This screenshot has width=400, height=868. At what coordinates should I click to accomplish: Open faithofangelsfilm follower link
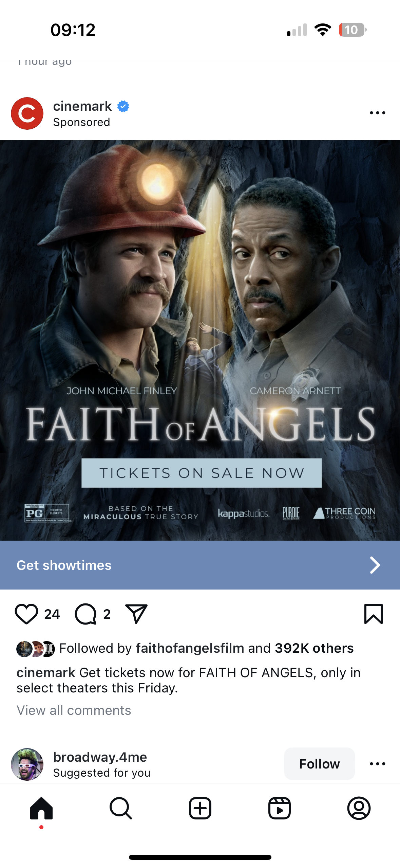click(x=190, y=648)
